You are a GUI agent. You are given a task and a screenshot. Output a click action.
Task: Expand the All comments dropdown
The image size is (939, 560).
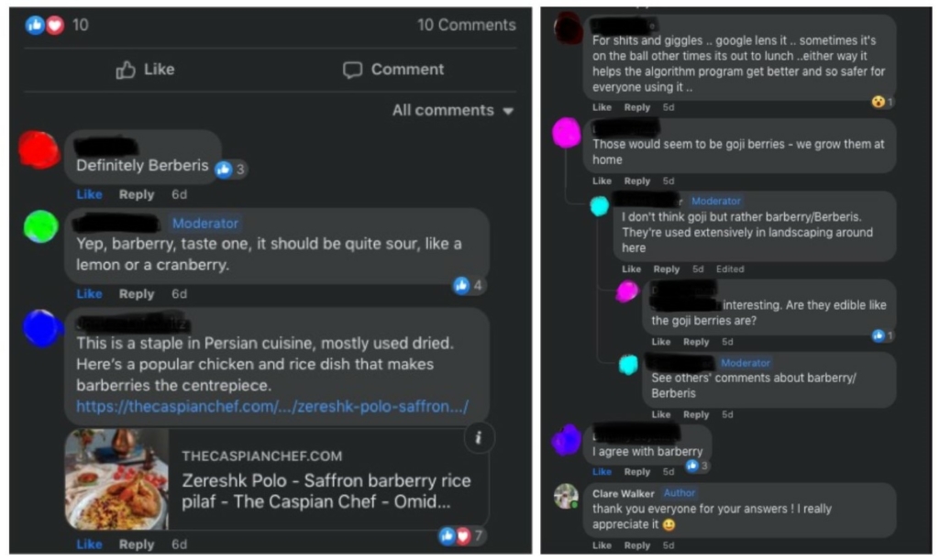(x=453, y=111)
